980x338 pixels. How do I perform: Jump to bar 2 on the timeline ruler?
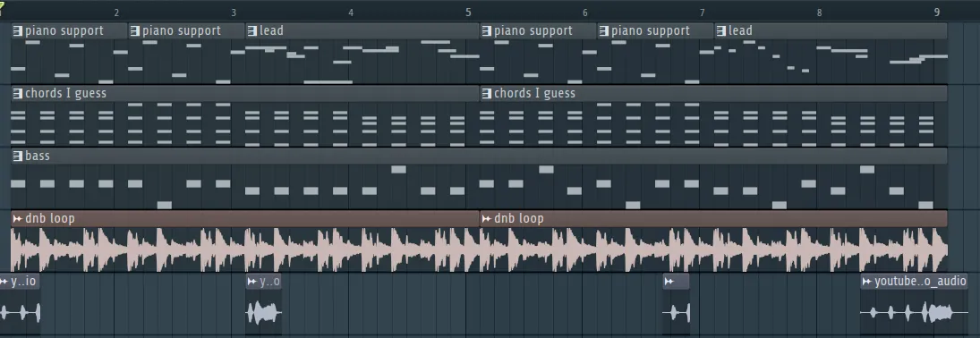pyautogui.click(x=116, y=13)
